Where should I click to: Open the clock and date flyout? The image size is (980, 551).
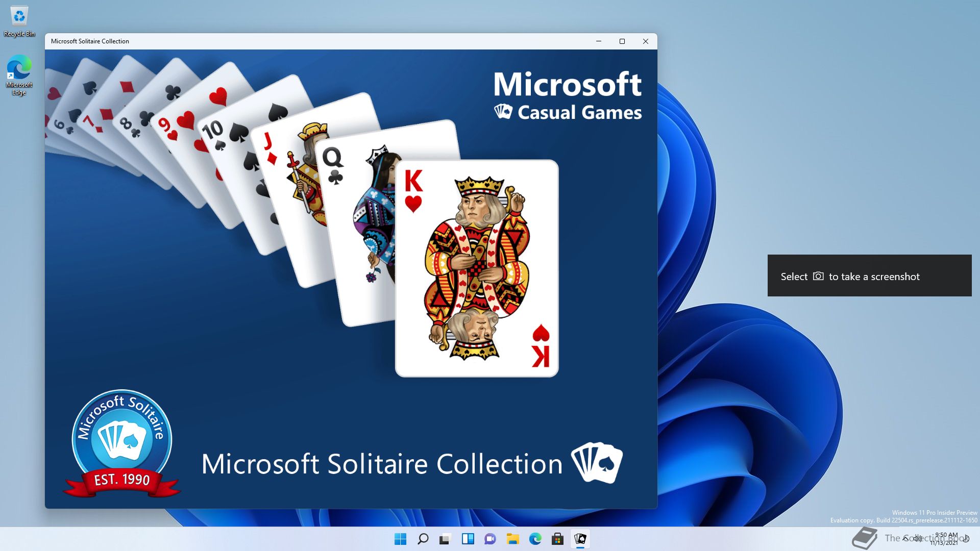pos(945,539)
